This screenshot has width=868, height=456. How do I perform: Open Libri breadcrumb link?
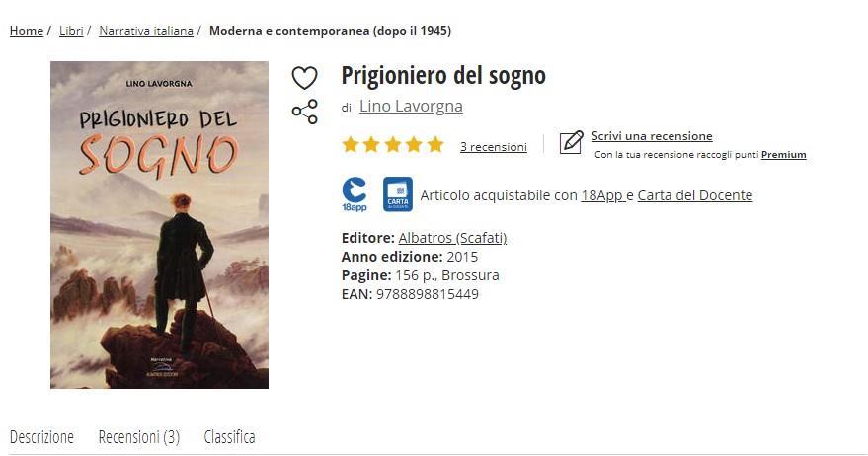71,31
